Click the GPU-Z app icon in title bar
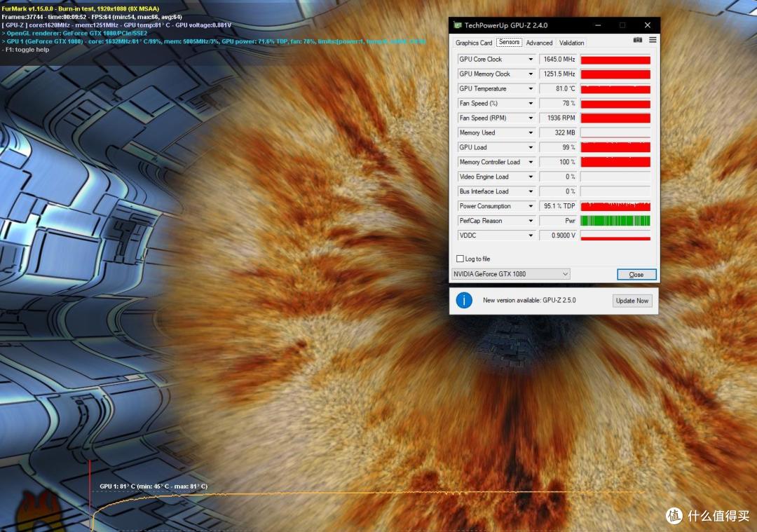This screenshot has width=757, height=532. (x=457, y=25)
